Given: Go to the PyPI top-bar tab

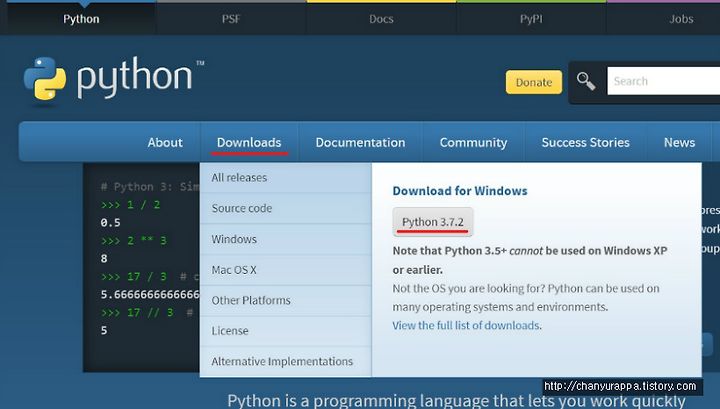Looking at the screenshot, I should pos(531,19).
